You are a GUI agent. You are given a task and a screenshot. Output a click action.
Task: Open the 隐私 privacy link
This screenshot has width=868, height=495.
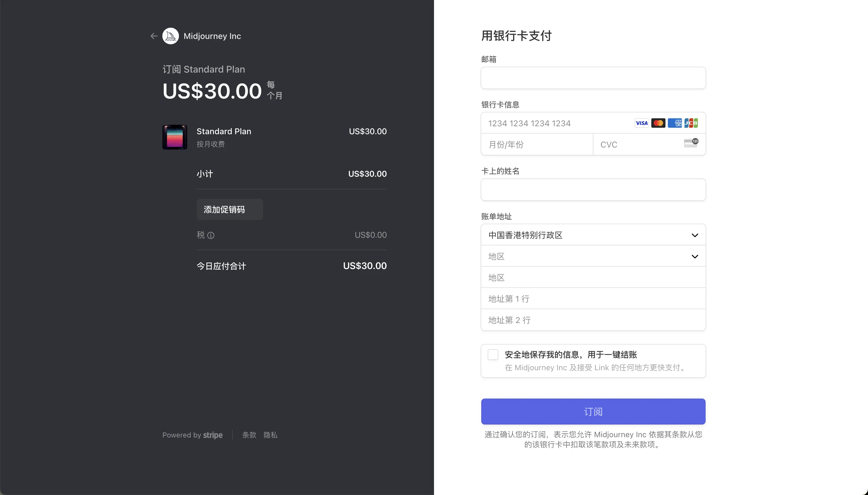click(270, 435)
